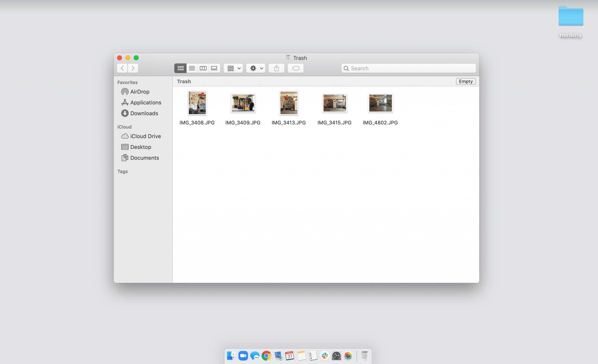Click the Empty button to empty Trash

click(x=466, y=81)
